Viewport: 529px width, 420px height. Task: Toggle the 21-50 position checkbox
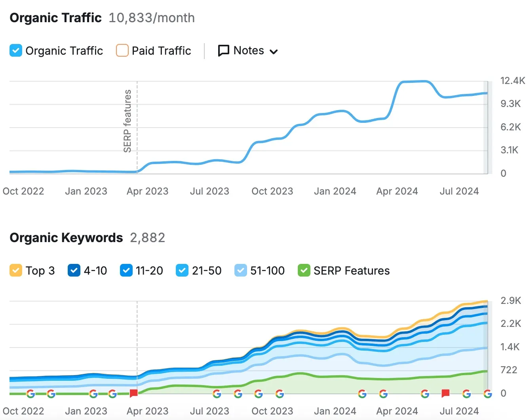click(182, 271)
